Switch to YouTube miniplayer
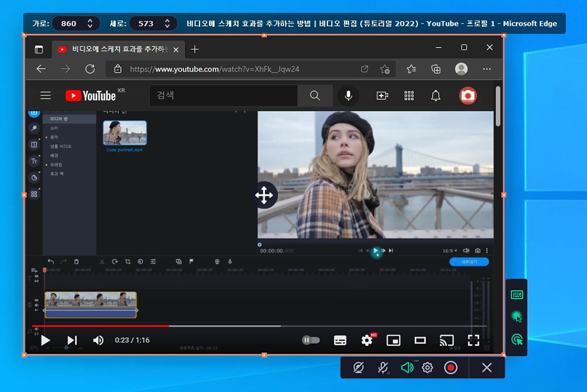Screen dimensions: 587x392 (x=393, y=340)
